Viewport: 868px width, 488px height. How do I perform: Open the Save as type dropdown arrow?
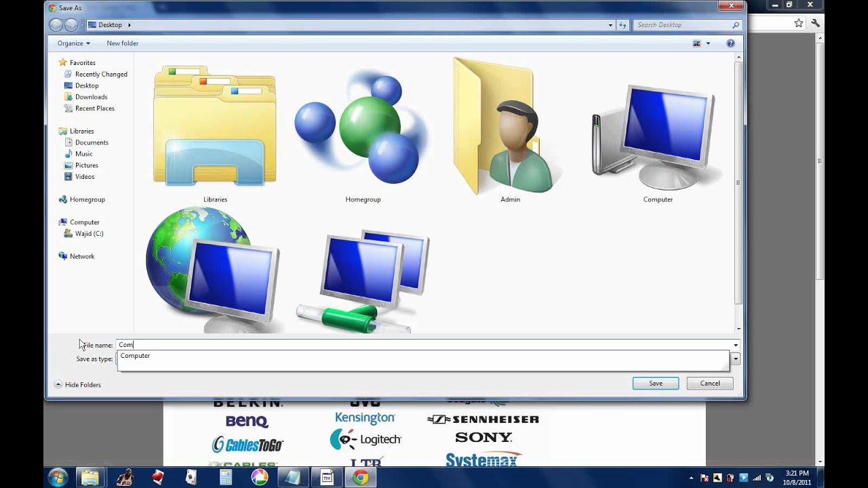(x=735, y=359)
